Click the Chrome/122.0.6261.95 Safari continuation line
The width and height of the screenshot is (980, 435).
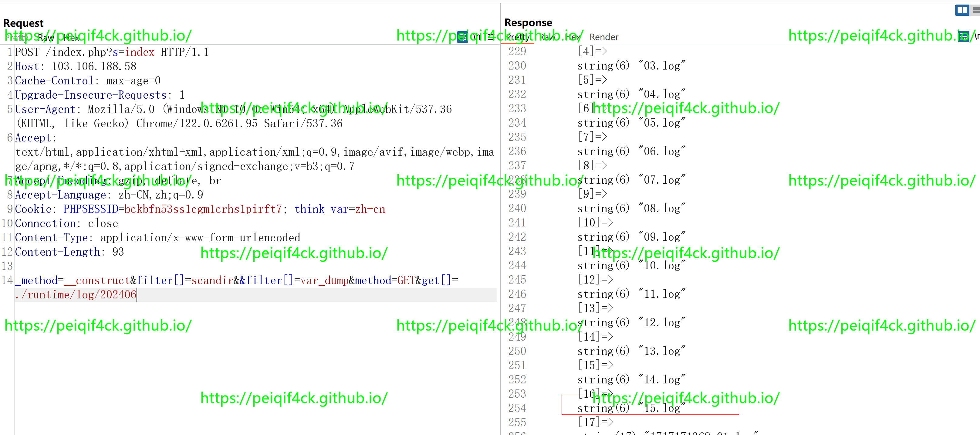click(179, 123)
